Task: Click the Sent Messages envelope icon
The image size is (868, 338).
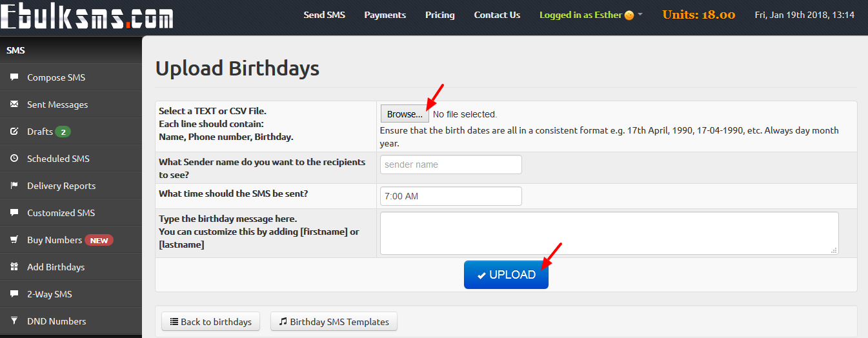Action: point(14,104)
